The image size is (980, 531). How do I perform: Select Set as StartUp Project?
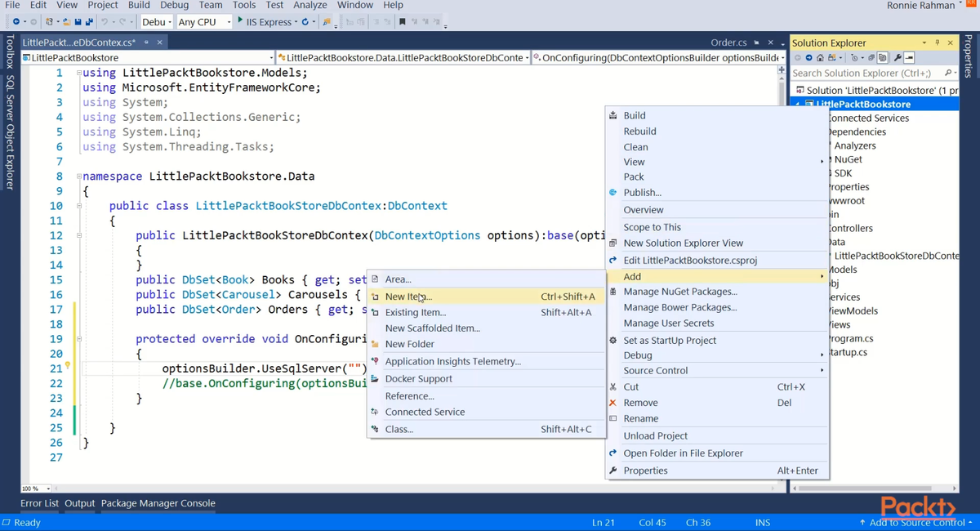coord(717,340)
